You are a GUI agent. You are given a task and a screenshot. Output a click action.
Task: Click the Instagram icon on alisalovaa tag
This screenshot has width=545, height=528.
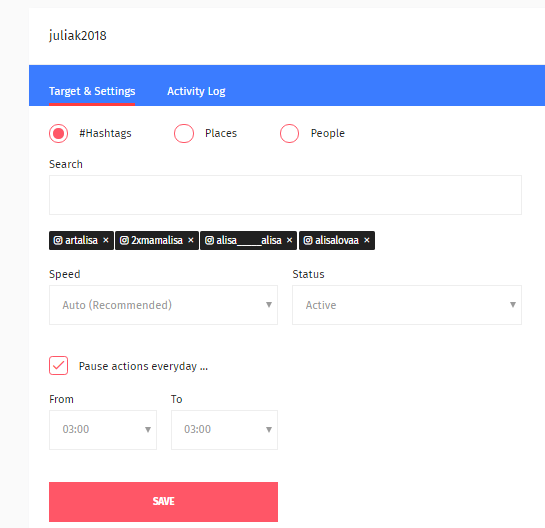[308, 240]
